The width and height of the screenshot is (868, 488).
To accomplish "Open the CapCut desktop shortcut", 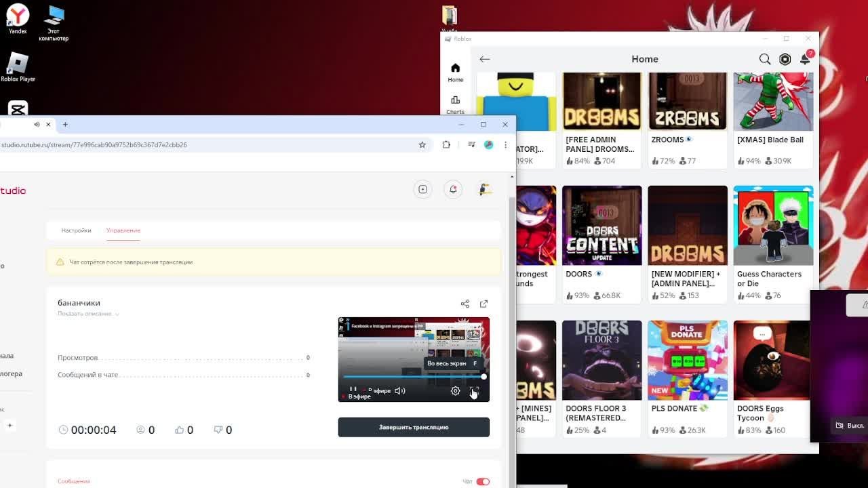I will tap(18, 108).
